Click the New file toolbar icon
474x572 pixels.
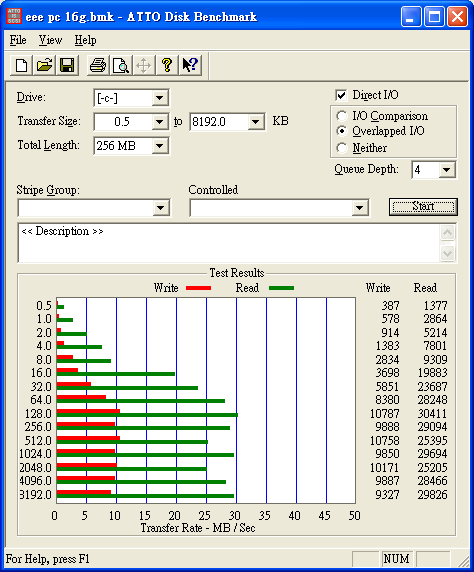coord(21,66)
